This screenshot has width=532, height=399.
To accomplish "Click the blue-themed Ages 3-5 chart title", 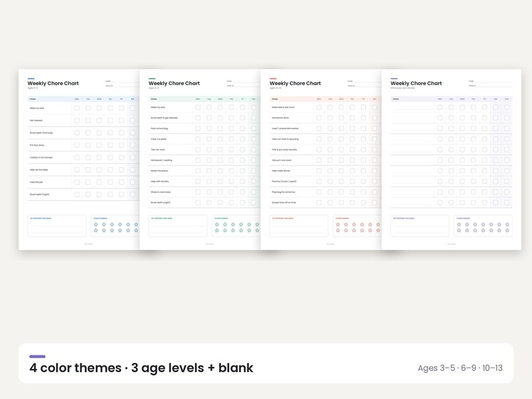I will pos(53,84).
